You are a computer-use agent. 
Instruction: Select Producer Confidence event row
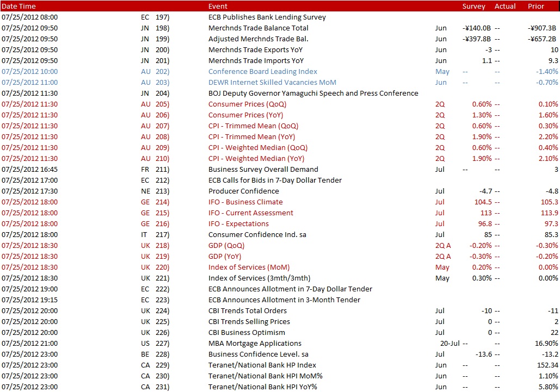point(280,191)
